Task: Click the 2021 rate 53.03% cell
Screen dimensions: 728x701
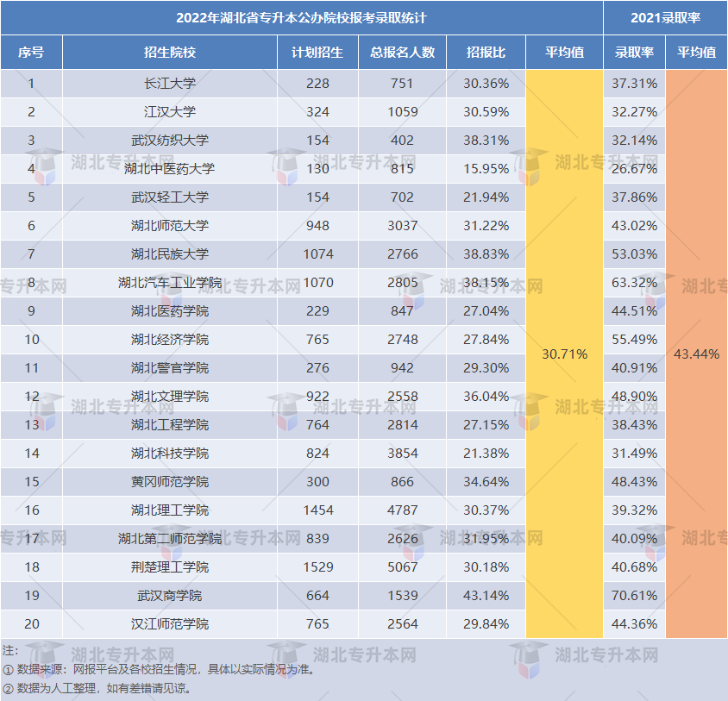Action: point(634,254)
